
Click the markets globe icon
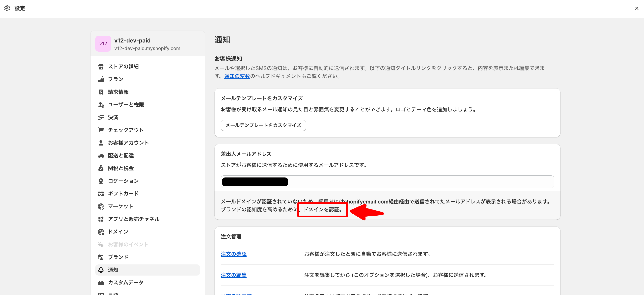101,206
